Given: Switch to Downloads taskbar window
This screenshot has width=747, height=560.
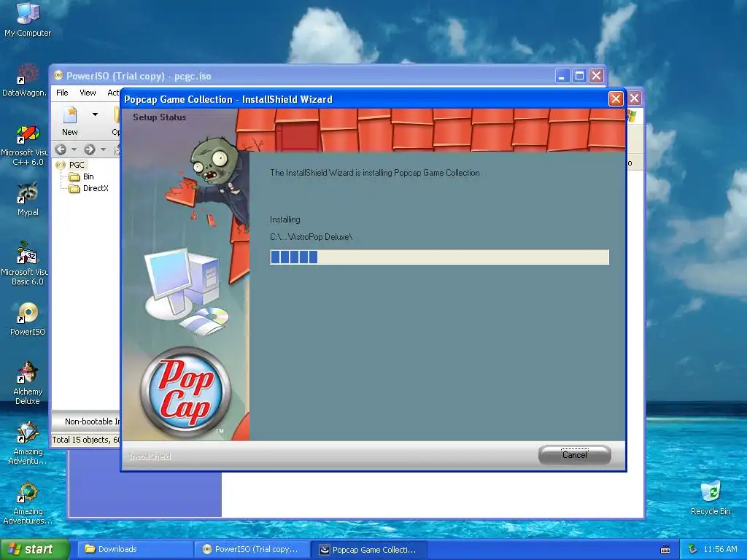Looking at the screenshot, I should click(x=135, y=549).
